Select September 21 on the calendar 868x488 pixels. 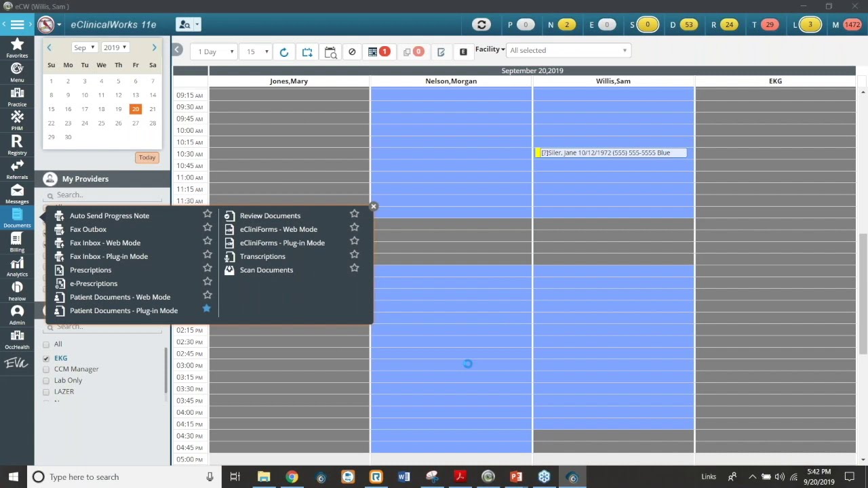coord(153,109)
